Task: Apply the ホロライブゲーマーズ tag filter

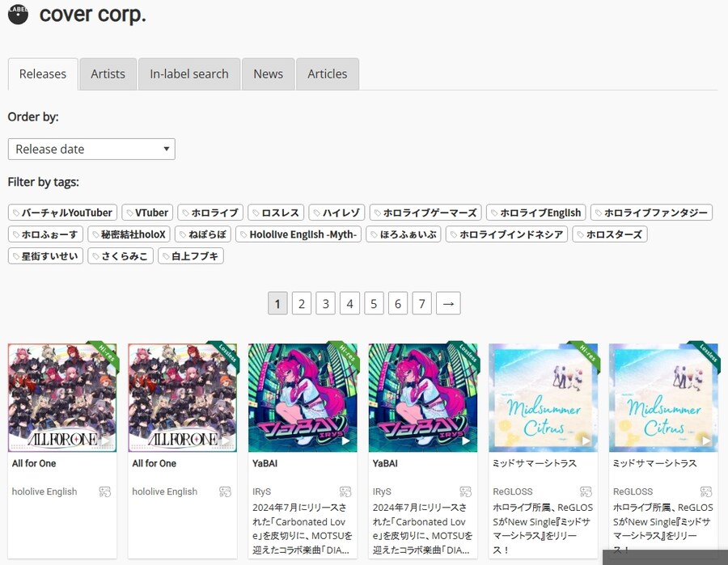Action: point(425,213)
